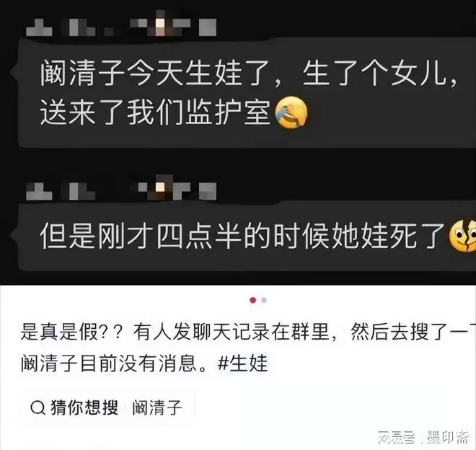Switch to the second gray carousel dot
The height and width of the screenshot is (450, 476).
pyautogui.click(x=264, y=300)
